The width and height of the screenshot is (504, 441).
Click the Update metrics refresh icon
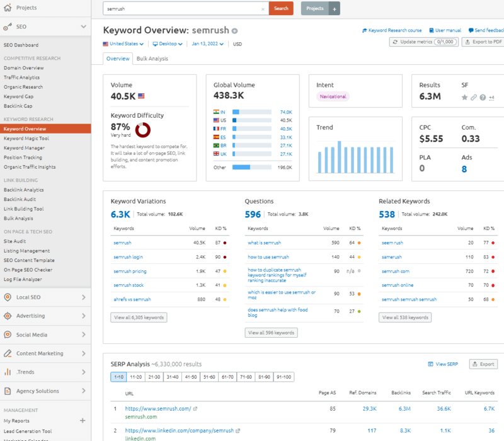click(396, 41)
